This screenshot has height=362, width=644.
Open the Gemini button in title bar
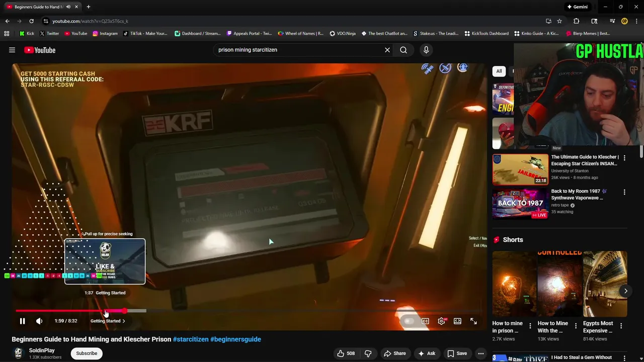(578, 7)
